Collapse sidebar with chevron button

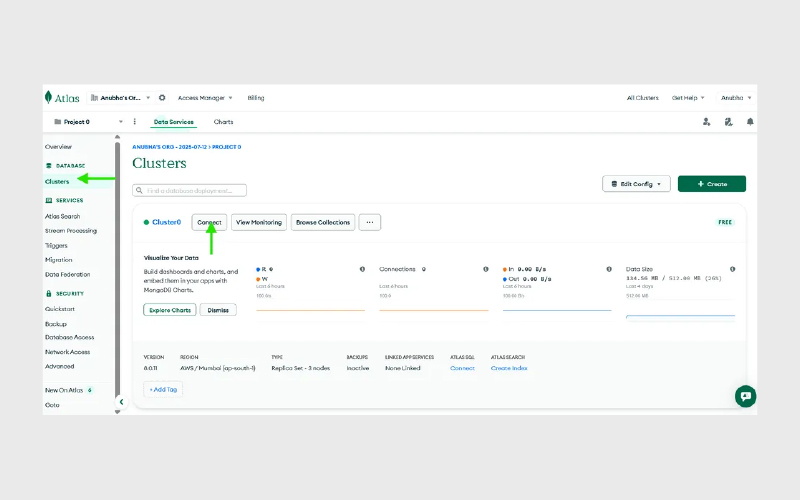coord(121,402)
